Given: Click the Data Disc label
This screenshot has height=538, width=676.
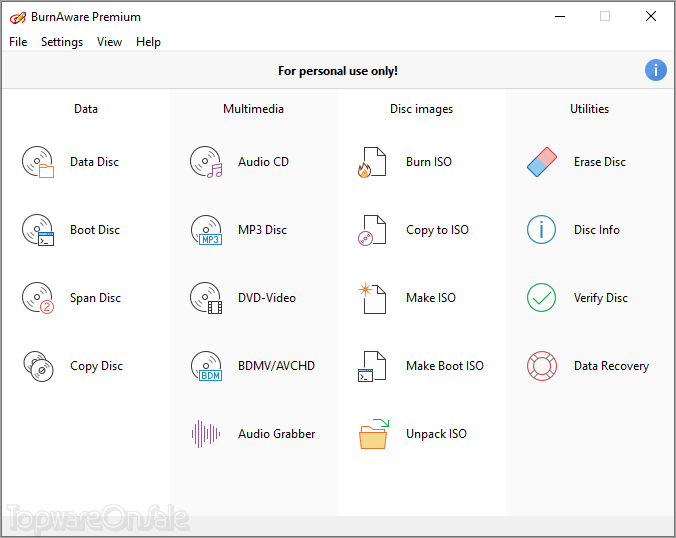Looking at the screenshot, I should click(x=94, y=162).
